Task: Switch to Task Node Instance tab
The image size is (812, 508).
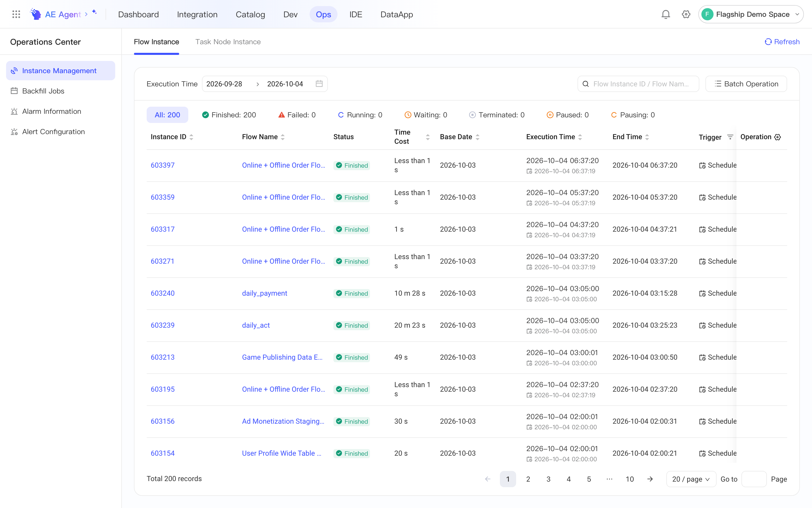Action: 228,42
